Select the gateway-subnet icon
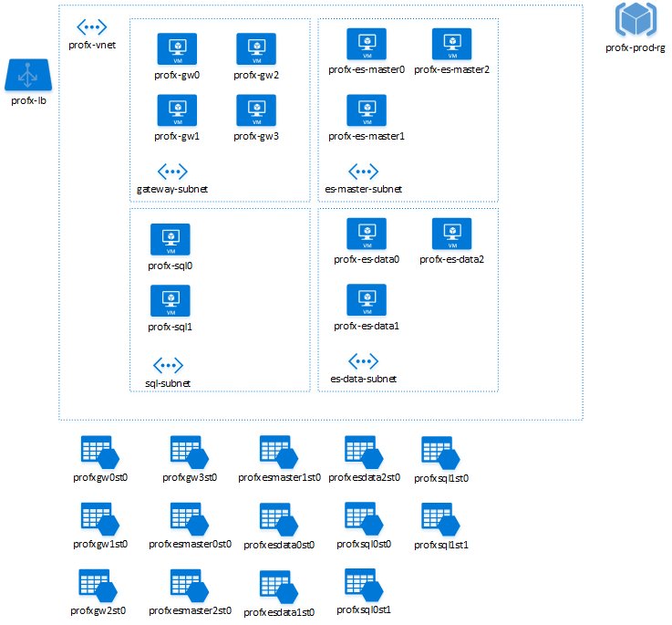This screenshot has height=625, width=672. (172, 172)
